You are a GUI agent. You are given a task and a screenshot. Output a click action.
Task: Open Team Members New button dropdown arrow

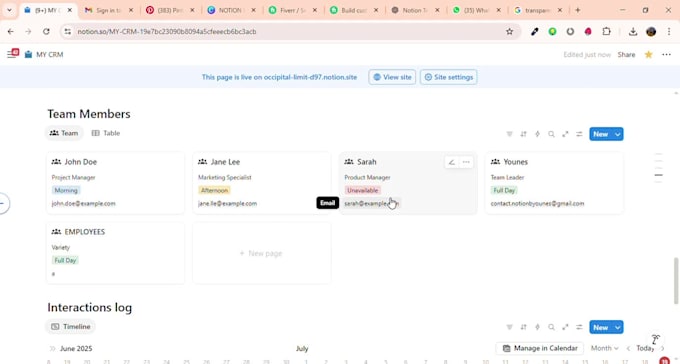[617, 134]
